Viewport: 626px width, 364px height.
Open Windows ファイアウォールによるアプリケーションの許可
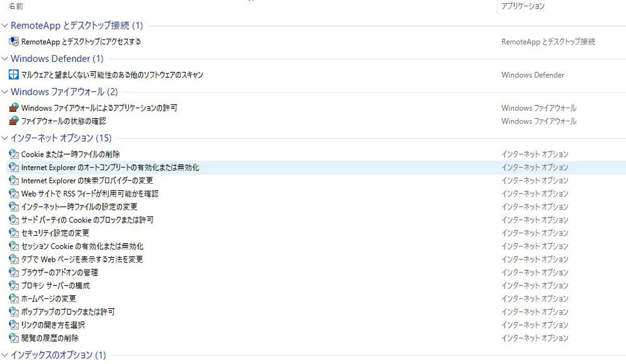pyautogui.click(x=99, y=108)
